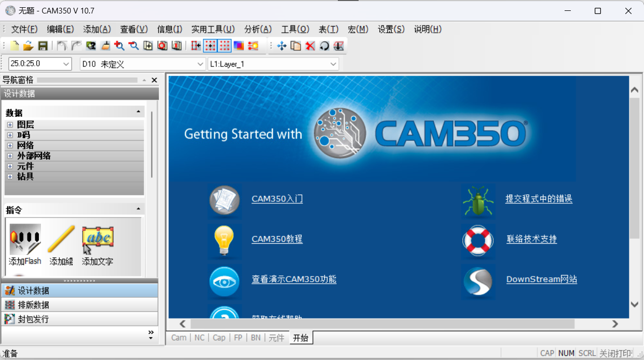Image resolution: width=644 pixels, height=360 pixels.
Task: Switch to the Cap tab
Action: (220, 338)
